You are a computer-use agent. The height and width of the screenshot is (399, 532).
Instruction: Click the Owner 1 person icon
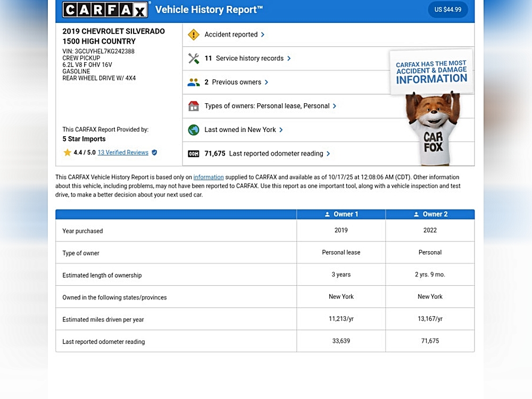[x=327, y=214]
